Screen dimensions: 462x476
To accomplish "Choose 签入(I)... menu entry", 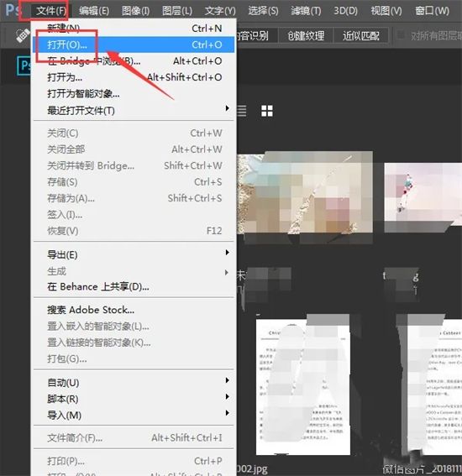I will point(134,215).
